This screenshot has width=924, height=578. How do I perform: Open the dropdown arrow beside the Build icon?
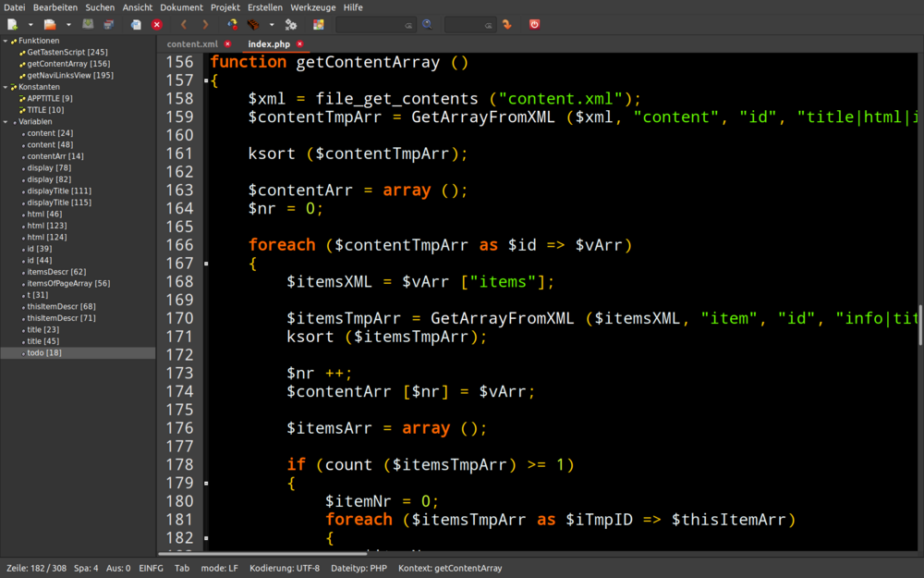coord(271,25)
